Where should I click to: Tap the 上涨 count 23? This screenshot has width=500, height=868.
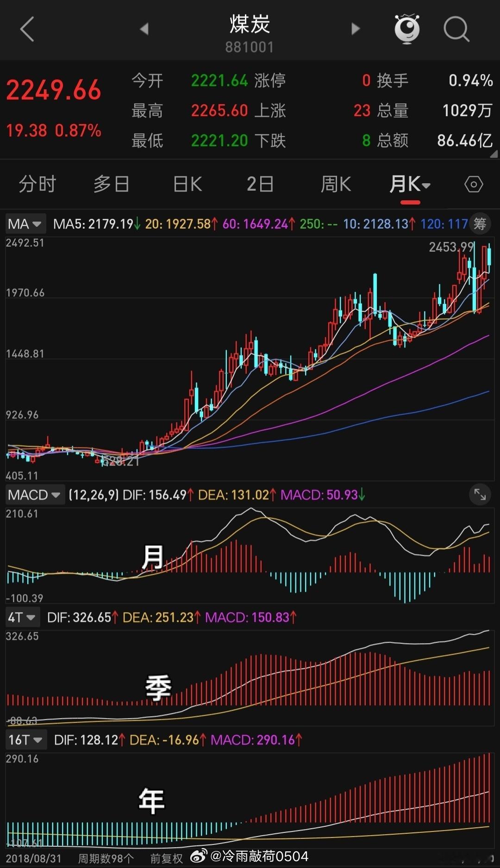coord(362,111)
